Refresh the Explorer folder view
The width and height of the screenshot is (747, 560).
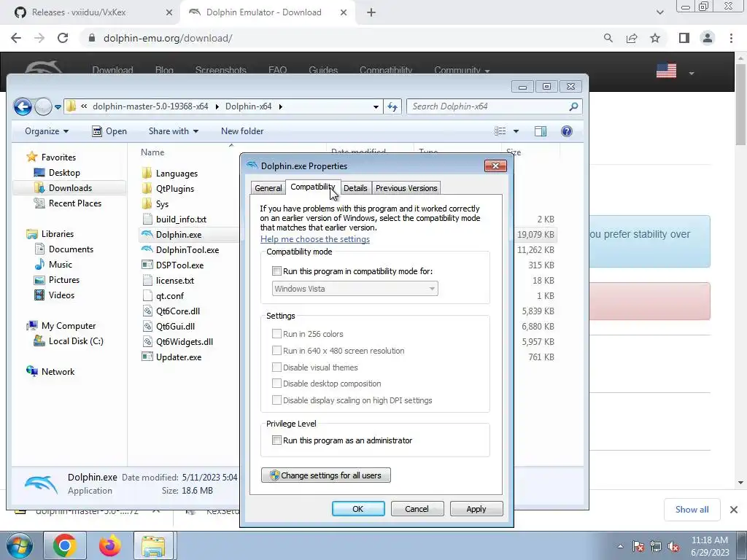point(392,106)
